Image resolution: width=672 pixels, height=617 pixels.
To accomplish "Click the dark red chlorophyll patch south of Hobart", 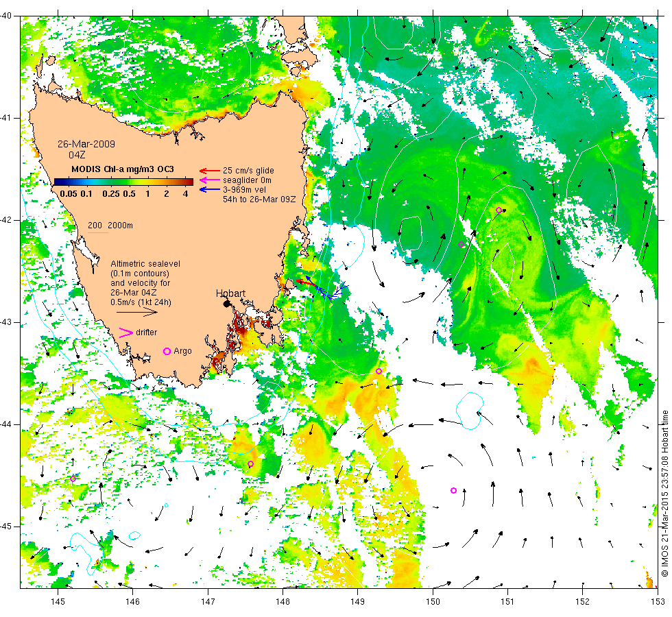I will [x=240, y=328].
